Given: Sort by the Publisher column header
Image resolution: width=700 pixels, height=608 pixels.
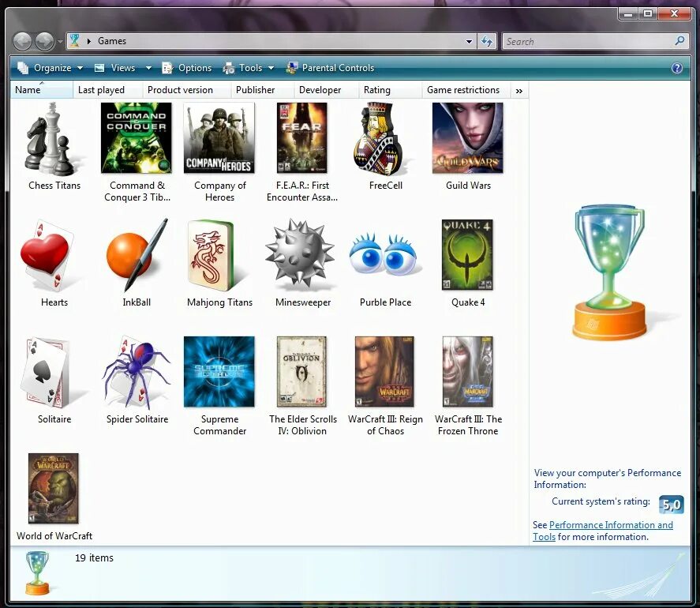Looking at the screenshot, I should pyautogui.click(x=263, y=90).
